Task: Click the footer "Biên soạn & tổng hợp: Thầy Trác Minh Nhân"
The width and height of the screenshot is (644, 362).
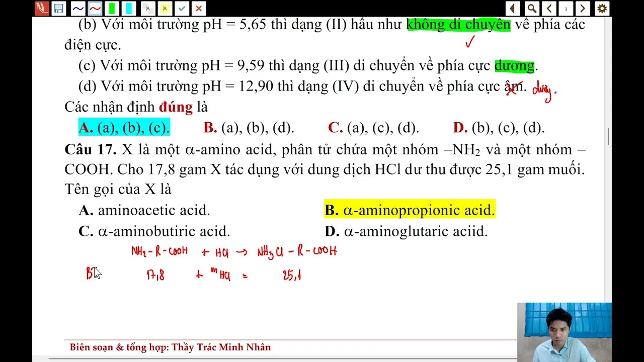Action: coord(170,347)
